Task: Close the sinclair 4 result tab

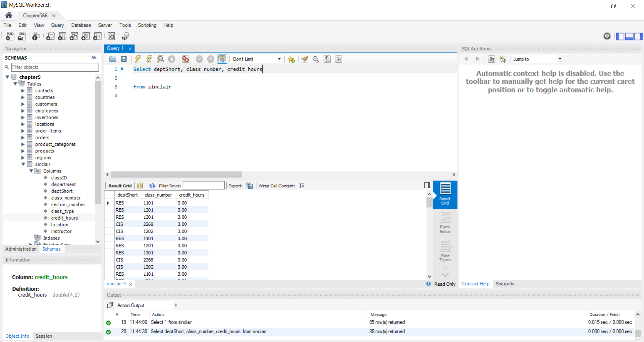Action: (x=130, y=284)
